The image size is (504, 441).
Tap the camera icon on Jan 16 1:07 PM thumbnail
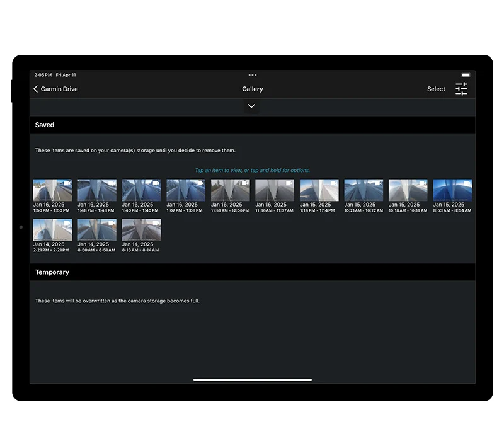click(201, 184)
